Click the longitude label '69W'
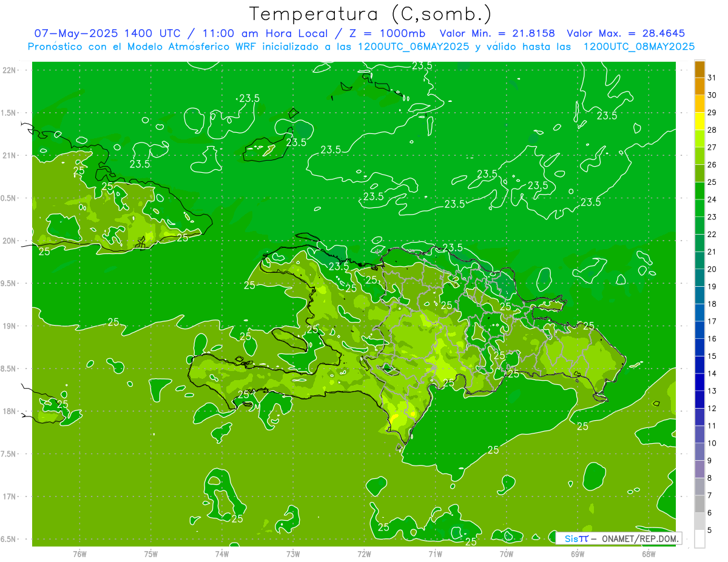The height and width of the screenshot is (562, 728). click(x=577, y=554)
